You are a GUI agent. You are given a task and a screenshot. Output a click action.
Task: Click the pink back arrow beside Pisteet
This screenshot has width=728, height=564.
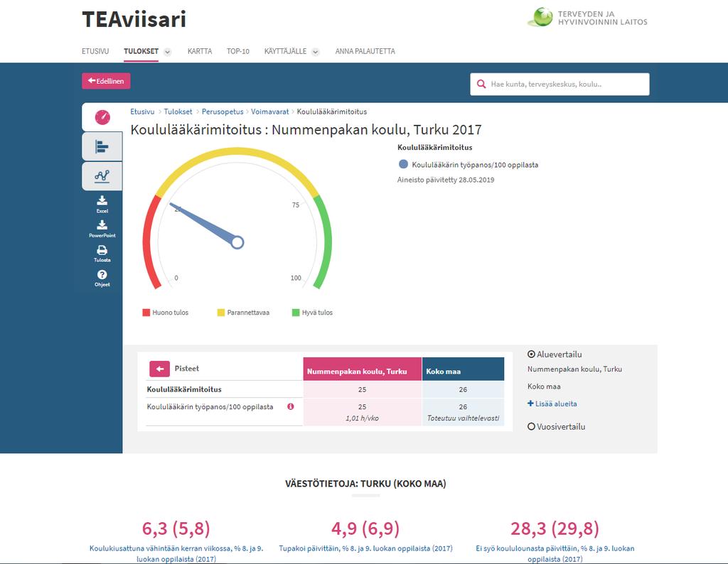coord(159,369)
